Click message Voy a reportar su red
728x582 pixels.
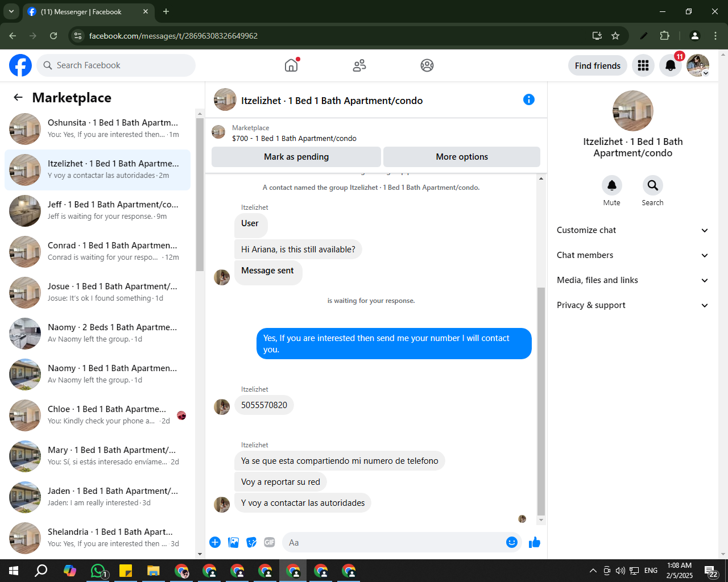pyautogui.click(x=280, y=482)
